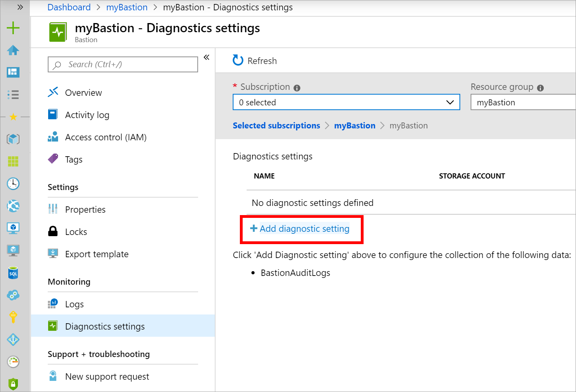The width and height of the screenshot is (576, 392).
Task: Open the Subscription dropdown showing 0 selected
Action: click(346, 102)
